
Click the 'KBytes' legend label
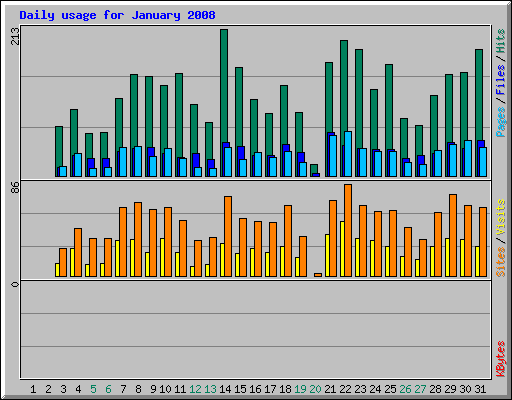(x=501, y=359)
